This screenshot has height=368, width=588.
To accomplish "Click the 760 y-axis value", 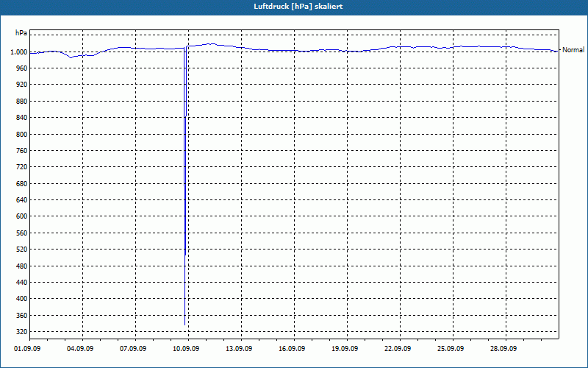I will pos(22,151).
